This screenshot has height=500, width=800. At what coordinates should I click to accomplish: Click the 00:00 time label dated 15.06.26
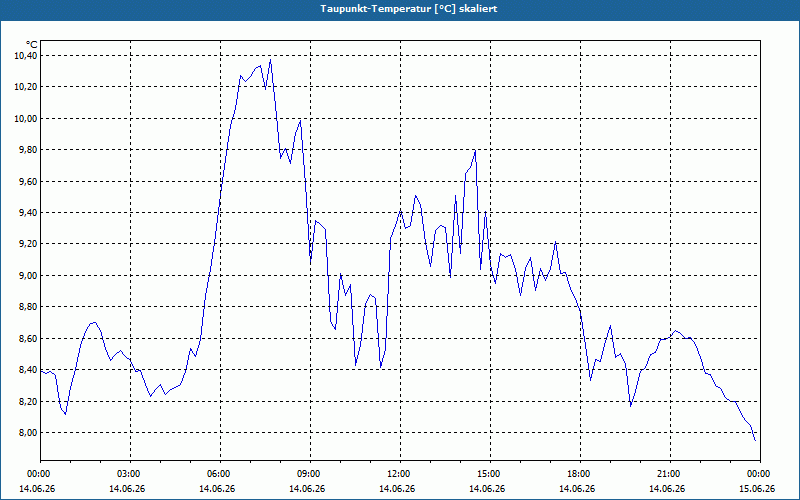coord(760,474)
